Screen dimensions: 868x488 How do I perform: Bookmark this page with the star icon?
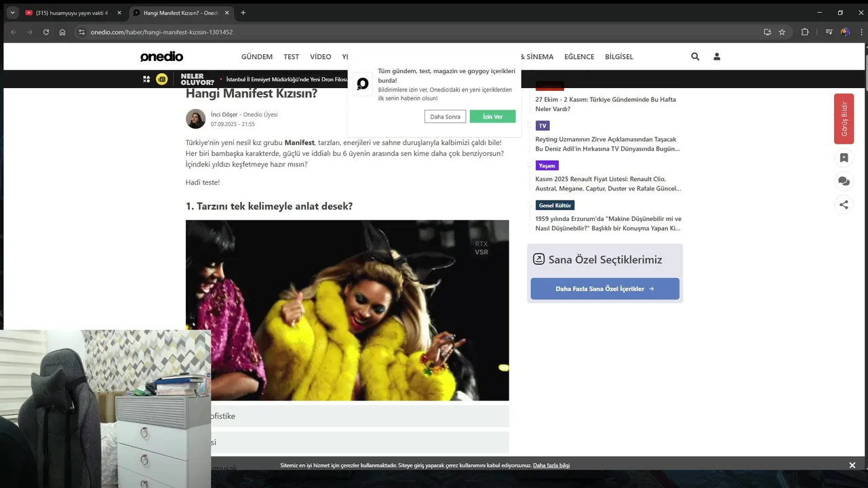(x=782, y=32)
